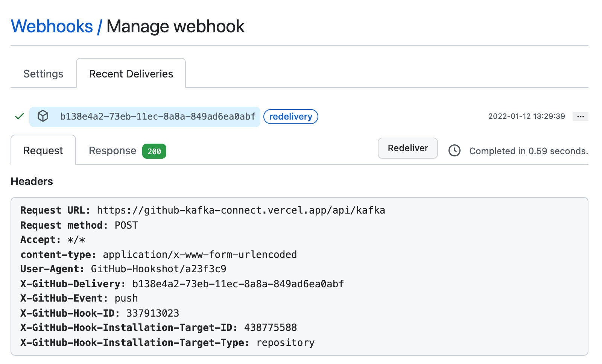The width and height of the screenshot is (602, 364).
Task: Click the Request URL value in headers
Action: click(241, 210)
